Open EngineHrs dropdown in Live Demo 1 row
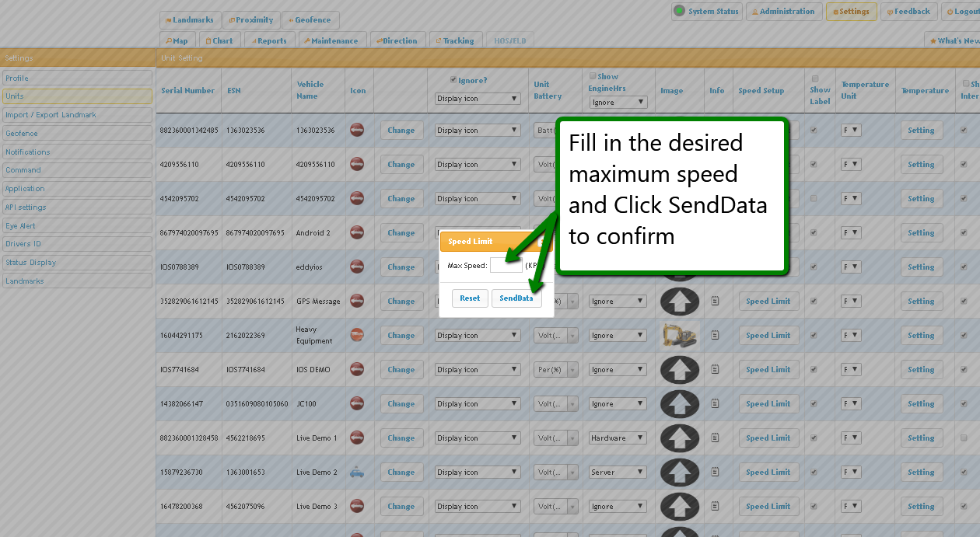The height and width of the screenshot is (537, 980). coord(618,438)
